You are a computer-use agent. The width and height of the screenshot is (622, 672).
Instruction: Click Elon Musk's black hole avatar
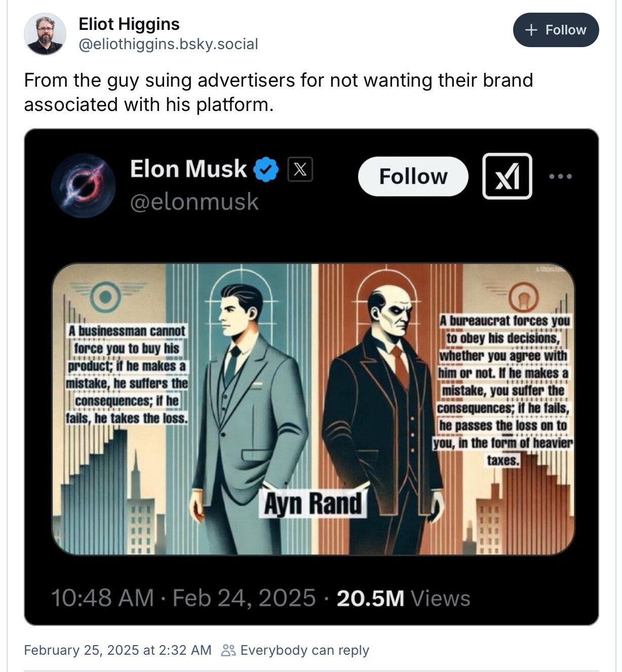click(84, 186)
